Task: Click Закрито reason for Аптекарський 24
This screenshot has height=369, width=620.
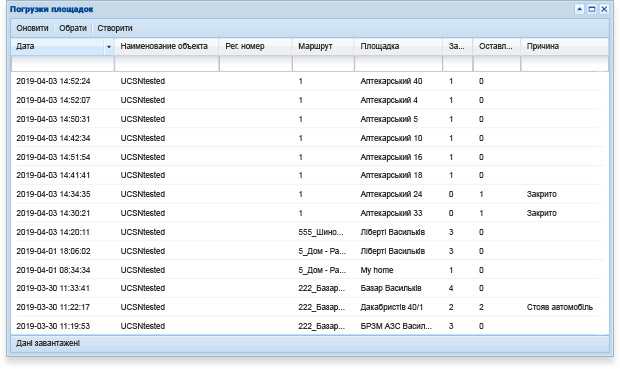Action: [x=542, y=194]
